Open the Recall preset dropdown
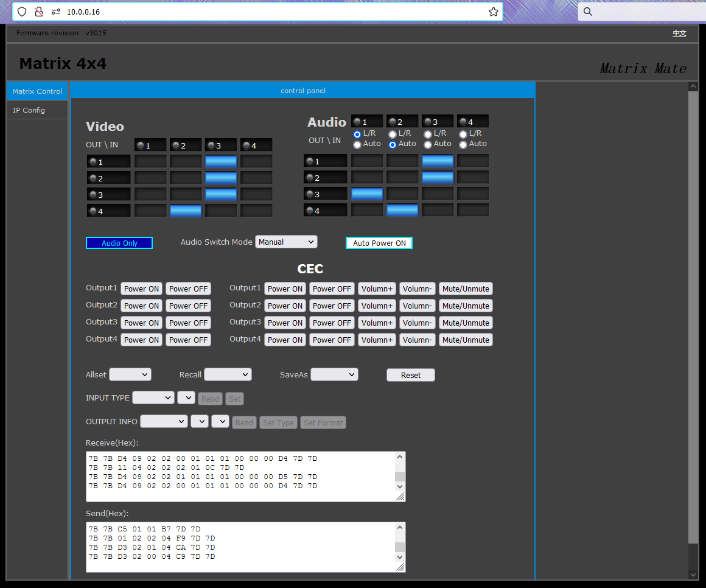 (228, 374)
